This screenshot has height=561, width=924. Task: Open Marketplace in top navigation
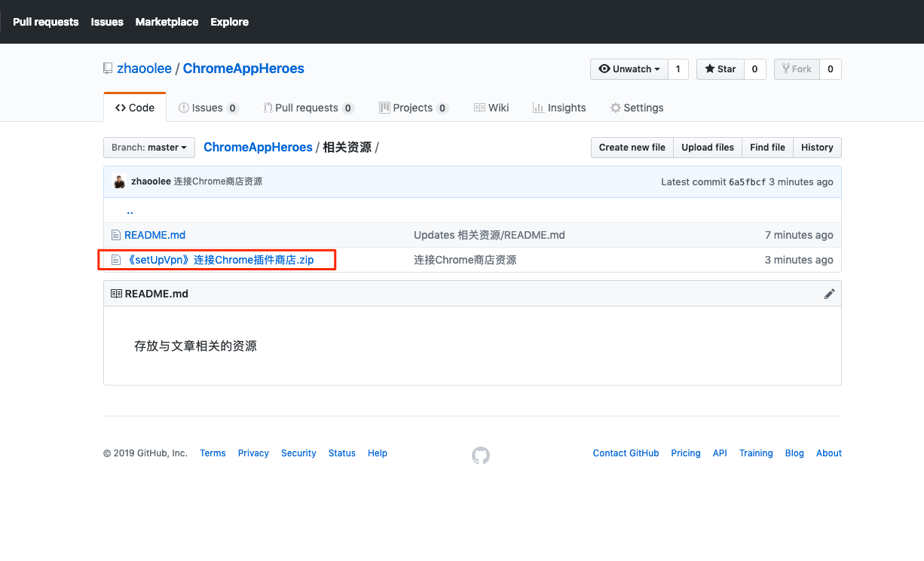tap(167, 22)
